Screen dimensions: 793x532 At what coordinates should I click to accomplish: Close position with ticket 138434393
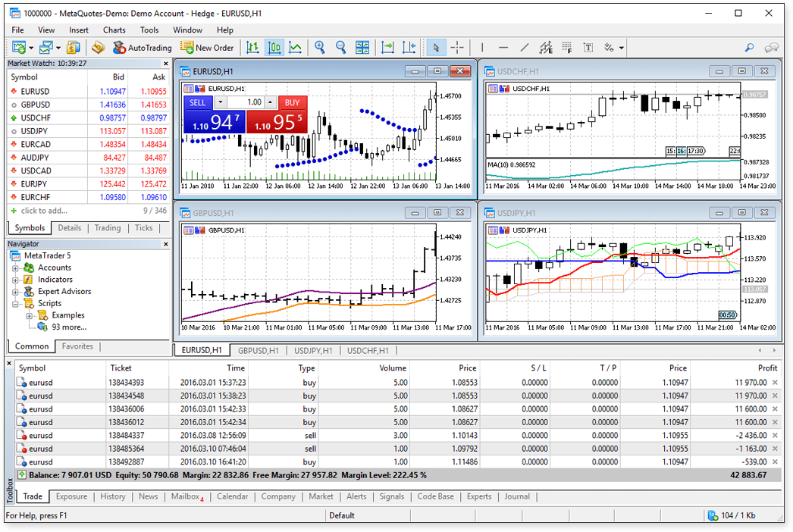click(775, 382)
